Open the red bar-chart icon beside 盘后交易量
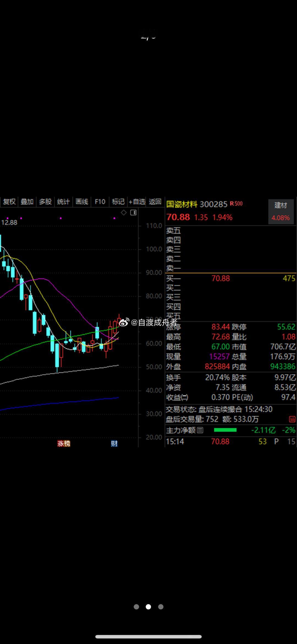Viewport: 297px width, 644px height. tap(292, 419)
